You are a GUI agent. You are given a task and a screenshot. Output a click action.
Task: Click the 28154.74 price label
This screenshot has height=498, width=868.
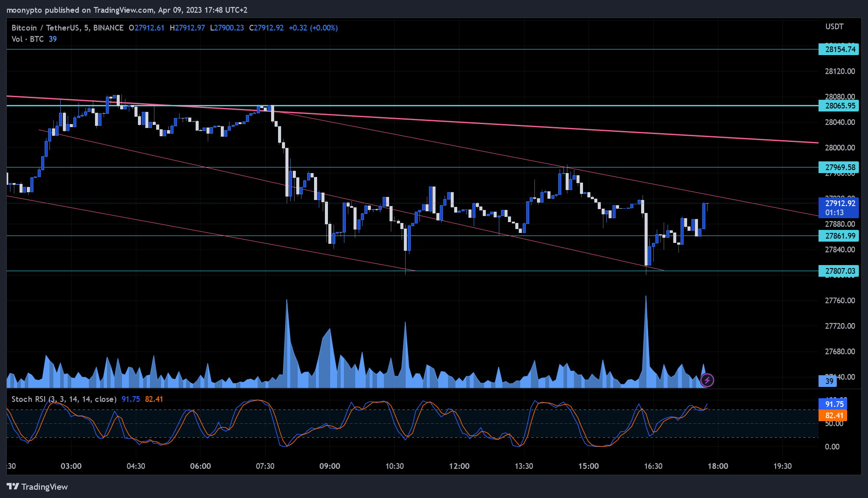pyautogui.click(x=839, y=49)
